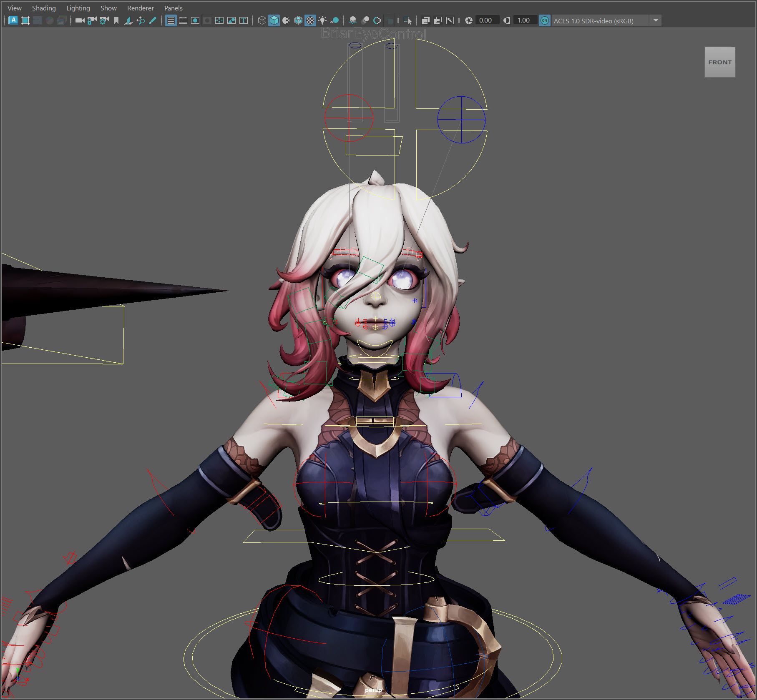Toggle the Textured display checker icon
Viewport: 757px width, 700px height.
click(x=310, y=20)
